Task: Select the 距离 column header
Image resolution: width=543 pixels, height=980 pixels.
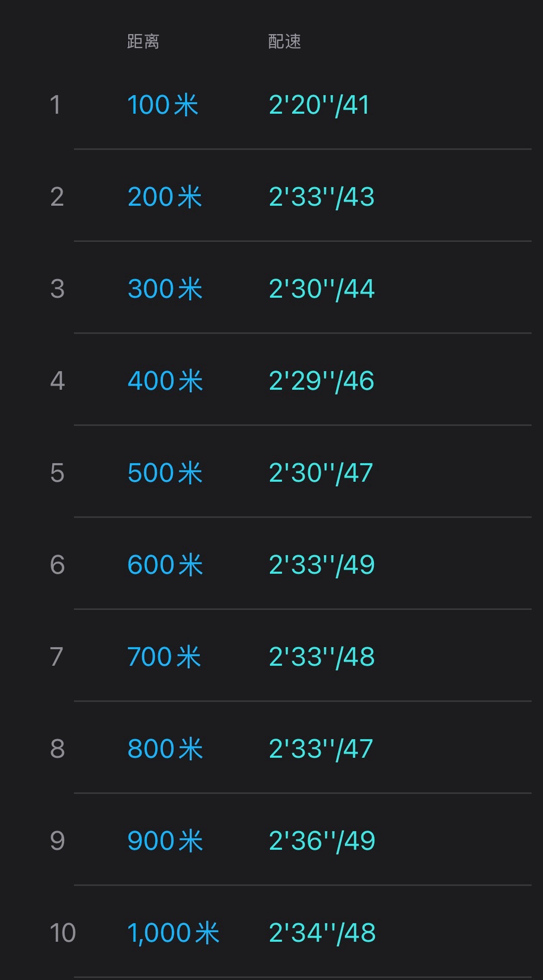Action: pyautogui.click(x=143, y=41)
